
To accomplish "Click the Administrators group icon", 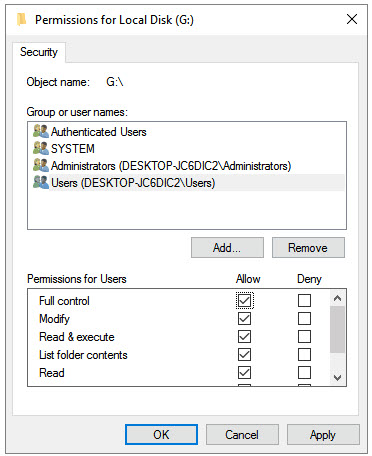I will click(x=41, y=165).
